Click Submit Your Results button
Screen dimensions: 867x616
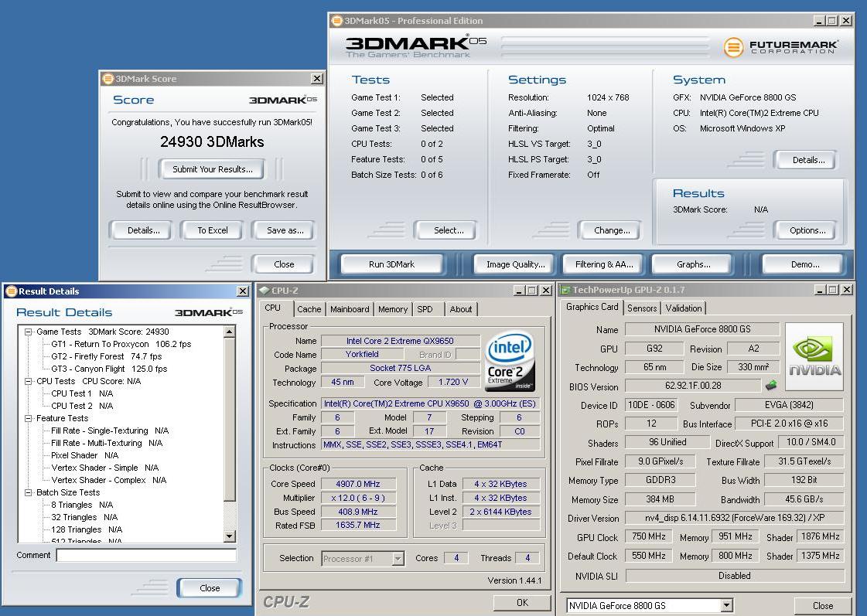213,169
